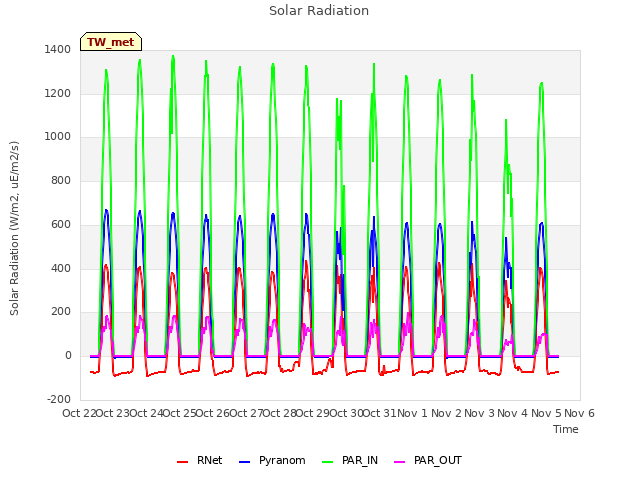The image size is (640, 480).
Task: Click the 400 y-axis tick label
Action: coord(61,269)
